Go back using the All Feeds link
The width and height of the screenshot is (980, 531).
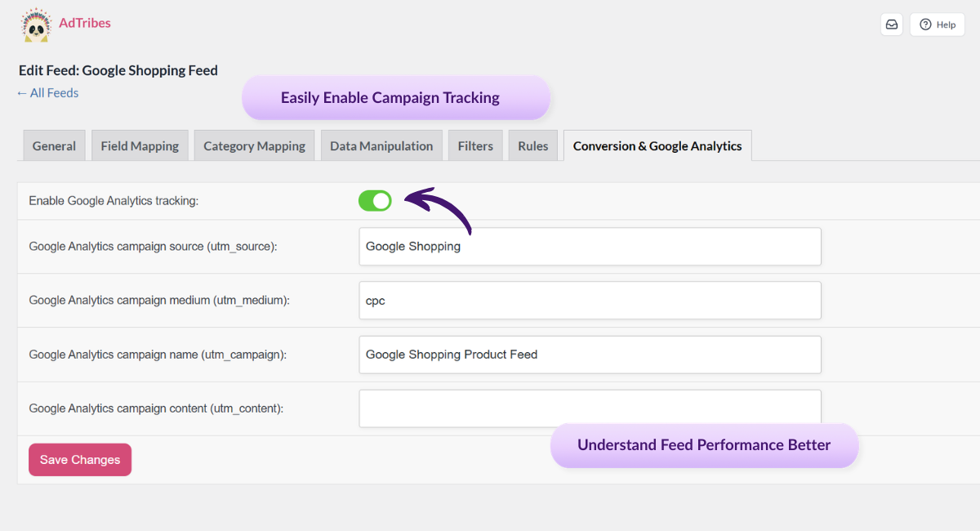(47, 92)
